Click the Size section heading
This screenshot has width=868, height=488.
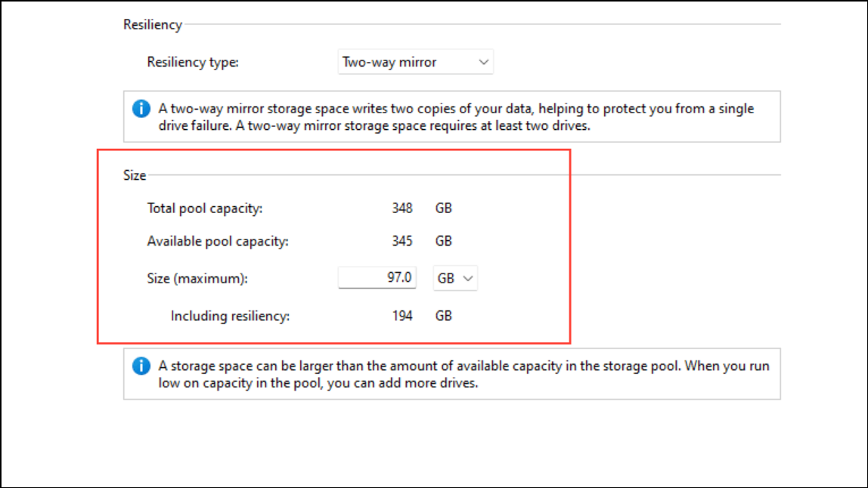click(x=135, y=175)
